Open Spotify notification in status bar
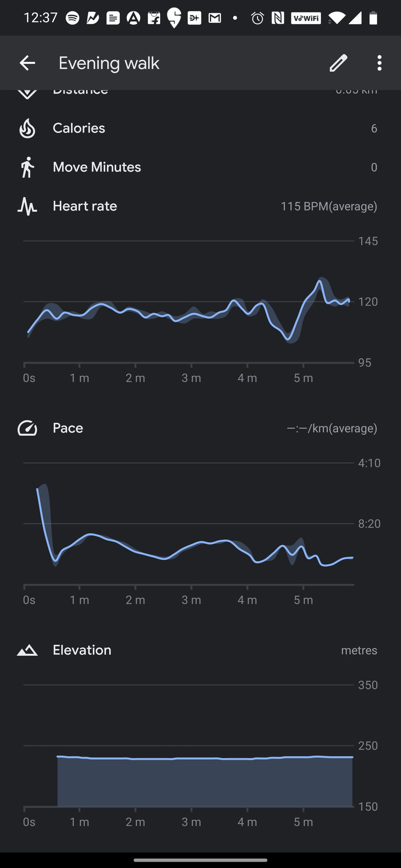Screen dimensions: 401x868 tap(72, 18)
